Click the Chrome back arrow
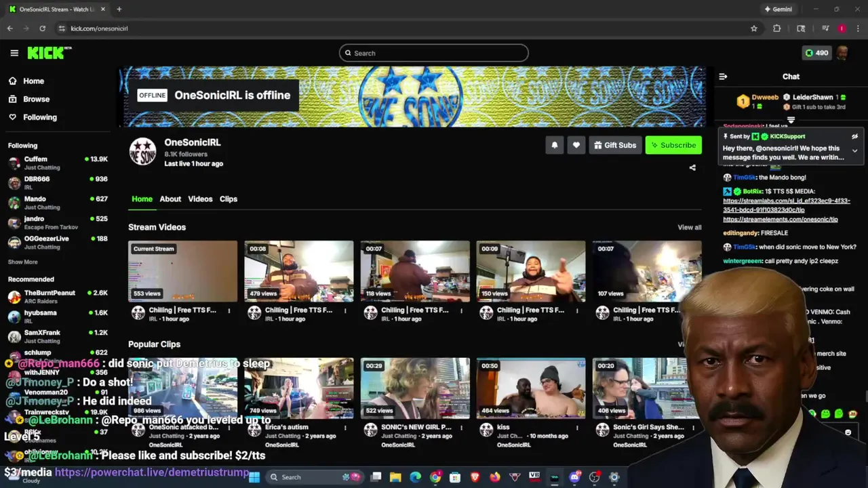This screenshot has height=488, width=868. [x=9, y=28]
